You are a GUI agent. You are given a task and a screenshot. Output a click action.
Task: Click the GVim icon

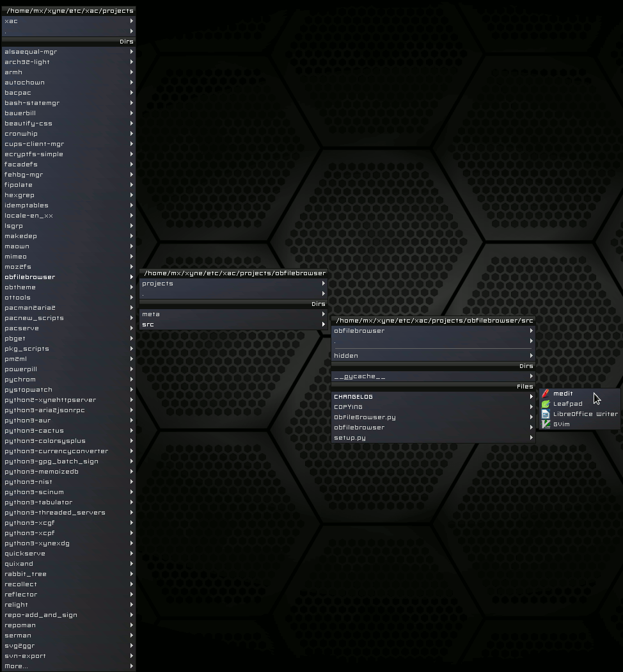(x=546, y=424)
